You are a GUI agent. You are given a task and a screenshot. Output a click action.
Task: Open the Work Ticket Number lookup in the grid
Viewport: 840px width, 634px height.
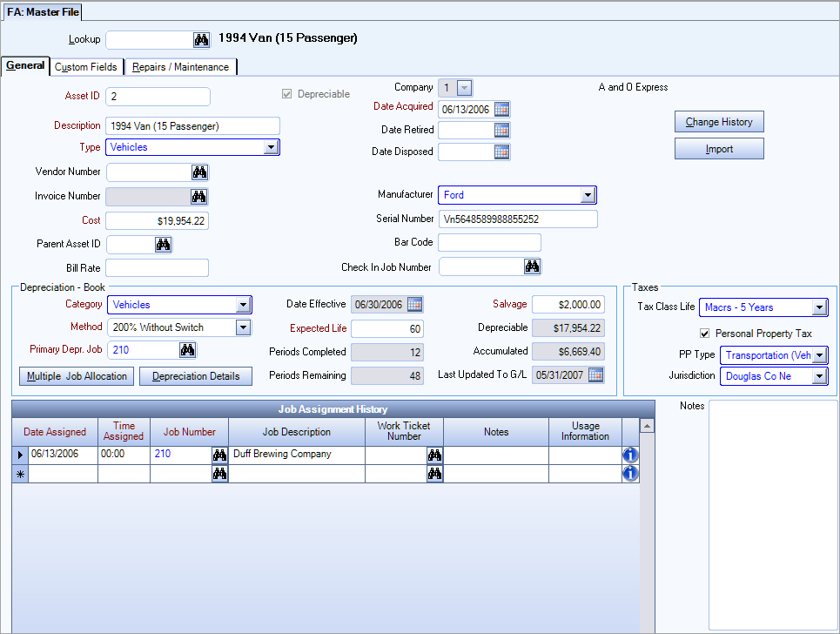tap(435, 454)
